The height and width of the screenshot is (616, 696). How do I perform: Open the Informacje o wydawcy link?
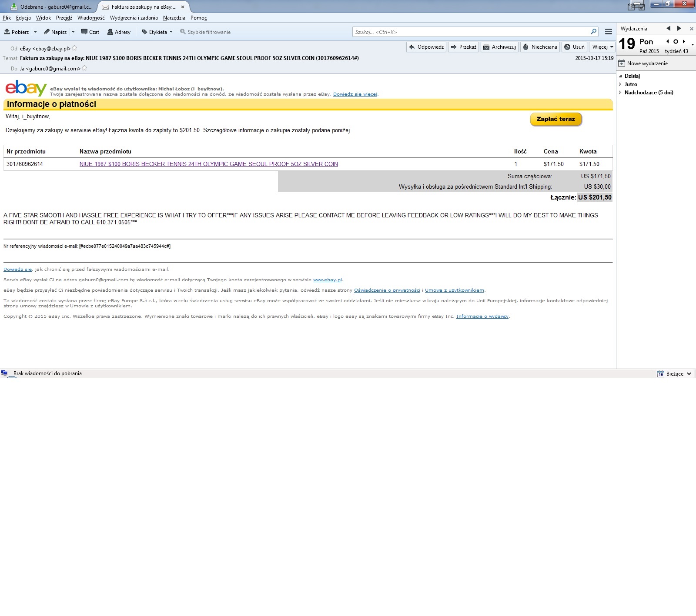[482, 316]
